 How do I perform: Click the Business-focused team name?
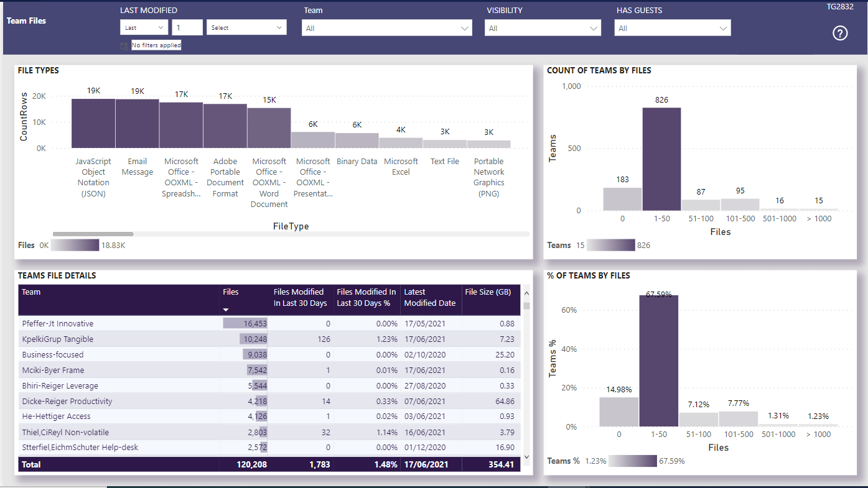pos(53,354)
